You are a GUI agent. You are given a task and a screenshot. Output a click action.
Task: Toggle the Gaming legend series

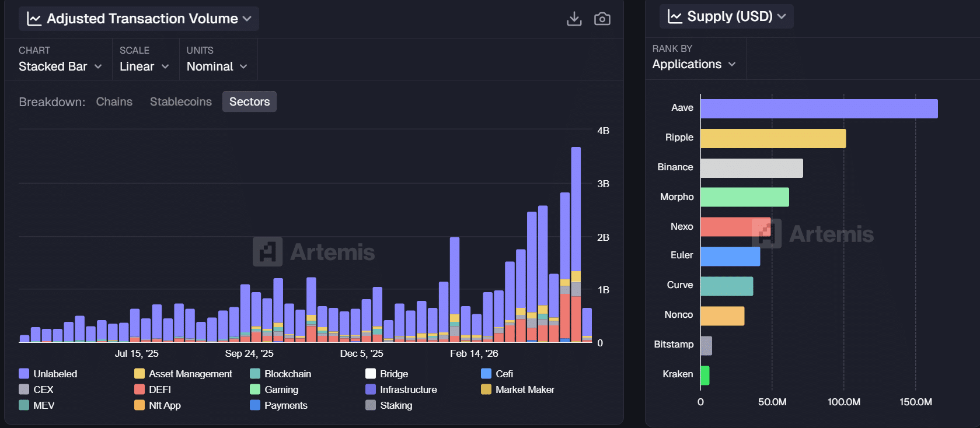(274, 390)
